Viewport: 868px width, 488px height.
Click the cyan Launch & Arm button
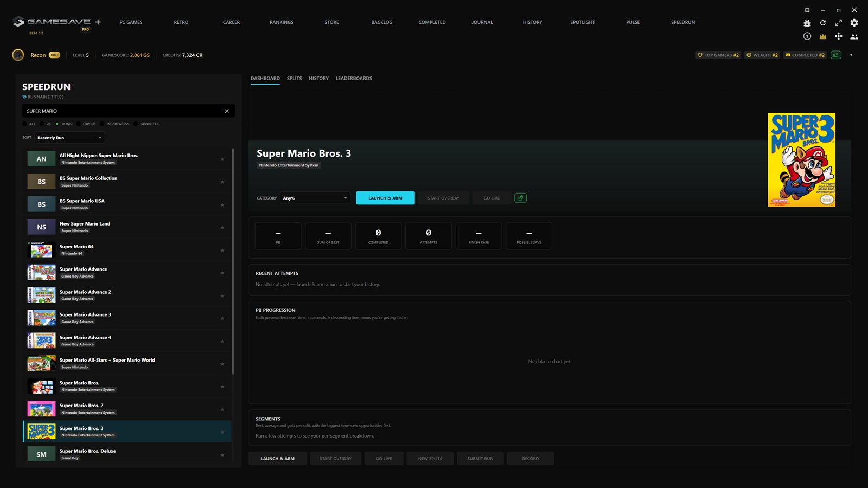pos(385,198)
